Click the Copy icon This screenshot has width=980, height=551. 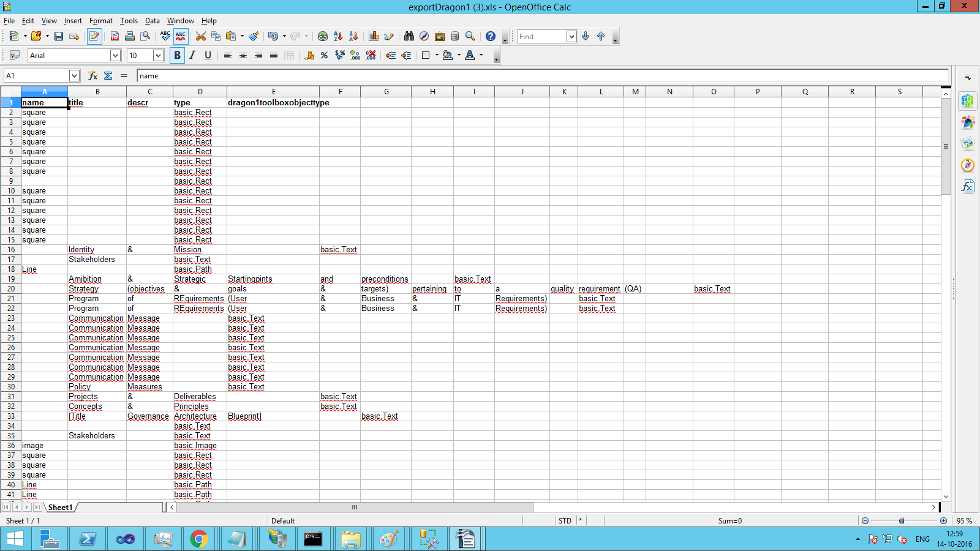point(216,37)
